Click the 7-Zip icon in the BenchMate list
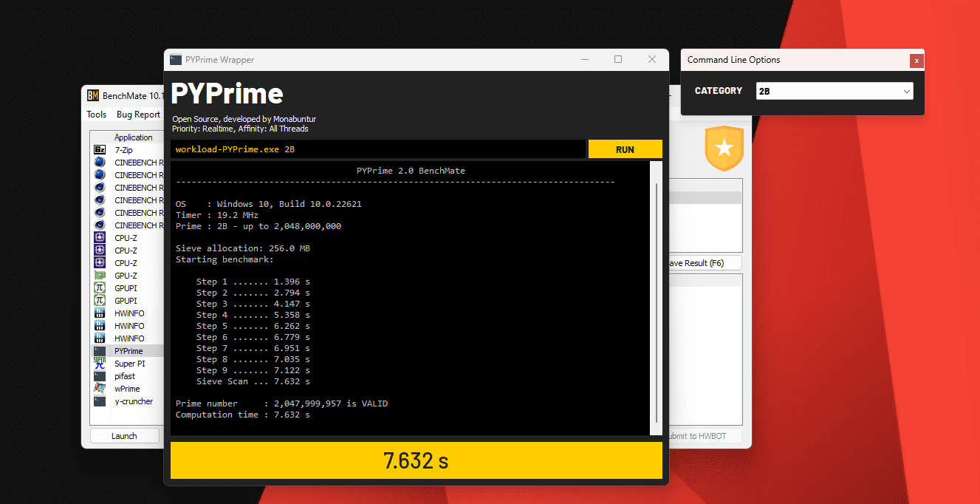The height and width of the screenshot is (504, 980). [100, 150]
